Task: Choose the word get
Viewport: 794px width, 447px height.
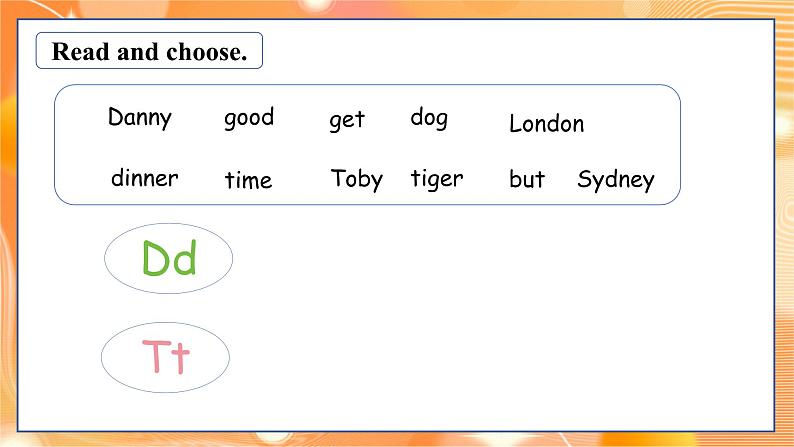Action: click(x=347, y=120)
